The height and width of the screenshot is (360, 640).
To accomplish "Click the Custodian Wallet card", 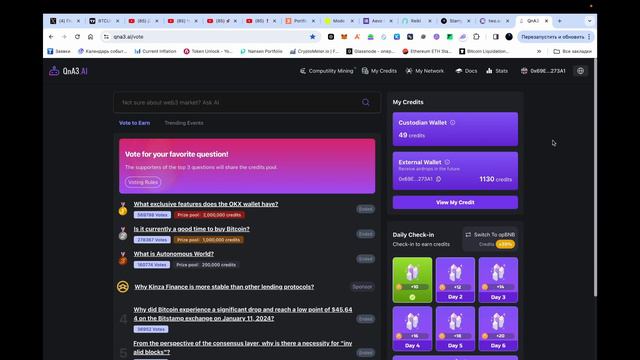I will pyautogui.click(x=455, y=129).
